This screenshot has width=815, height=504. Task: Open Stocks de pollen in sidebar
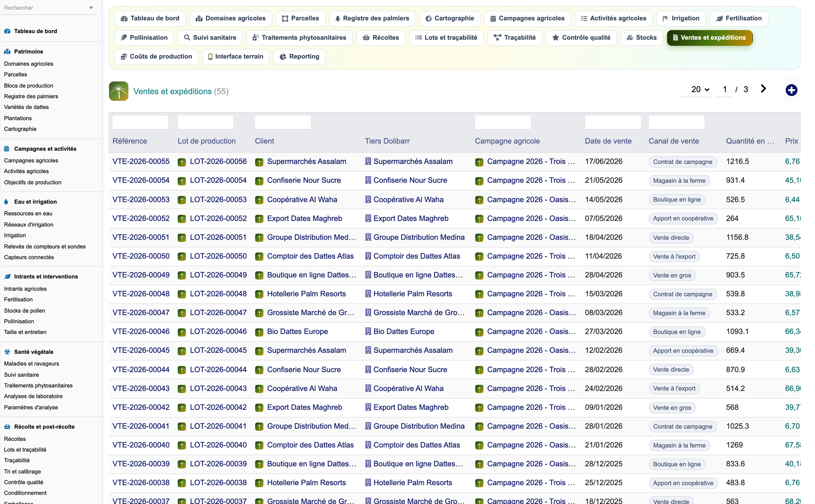click(24, 311)
